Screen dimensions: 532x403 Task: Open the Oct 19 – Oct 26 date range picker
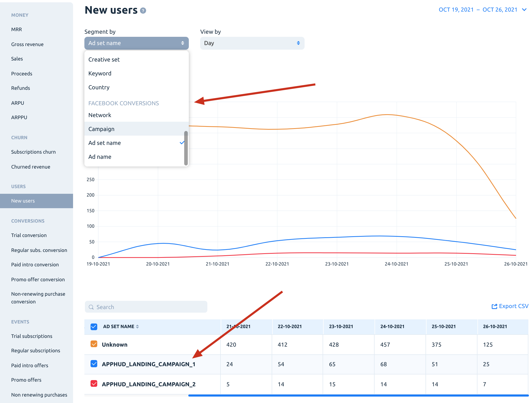click(478, 10)
